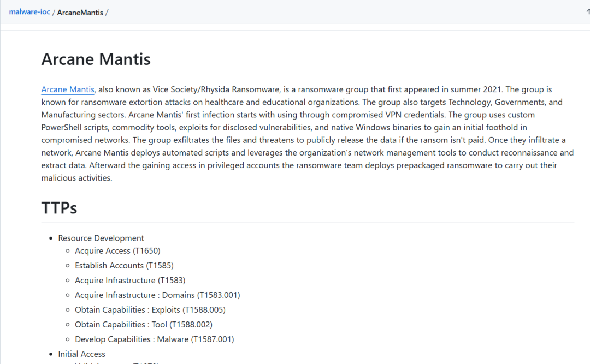The width and height of the screenshot is (590, 364).
Task: Click the hollow bullet beside Acquire Access
Action: [x=68, y=251]
